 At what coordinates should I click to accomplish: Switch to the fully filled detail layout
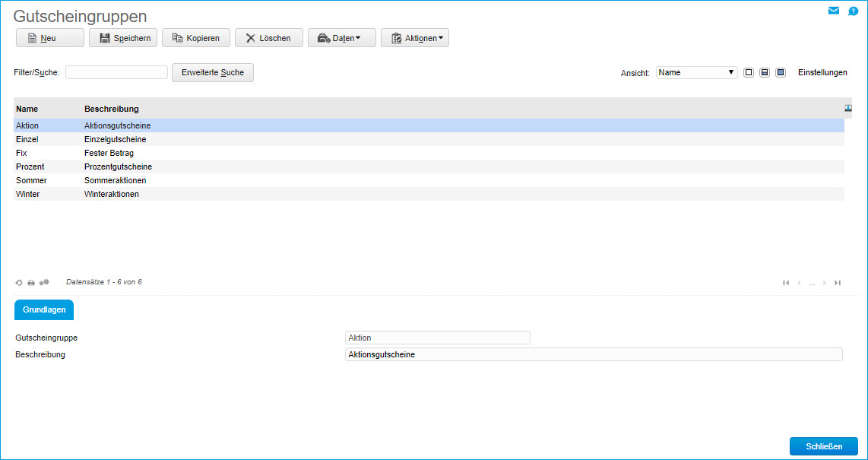coord(781,73)
